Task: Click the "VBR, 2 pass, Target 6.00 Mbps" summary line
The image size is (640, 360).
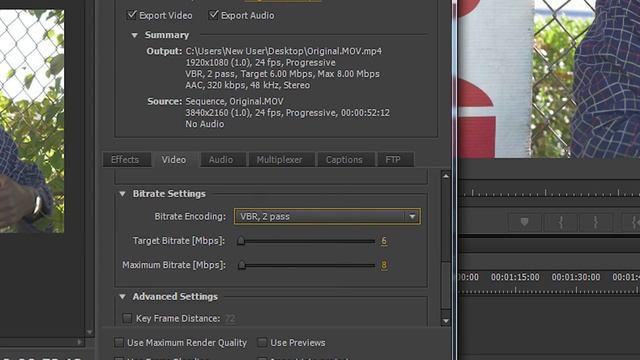Action: pyautogui.click(x=282, y=74)
